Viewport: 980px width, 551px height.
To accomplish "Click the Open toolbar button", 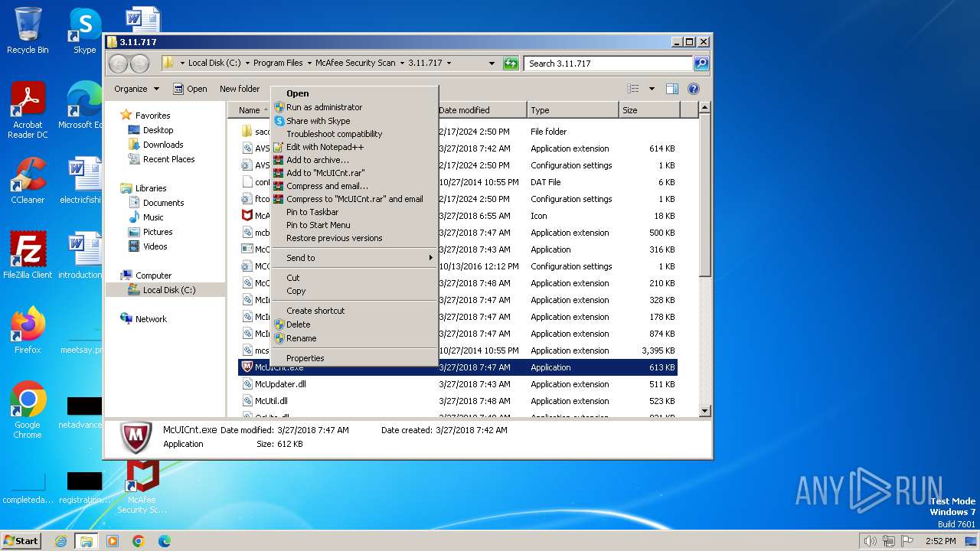I will pyautogui.click(x=190, y=89).
